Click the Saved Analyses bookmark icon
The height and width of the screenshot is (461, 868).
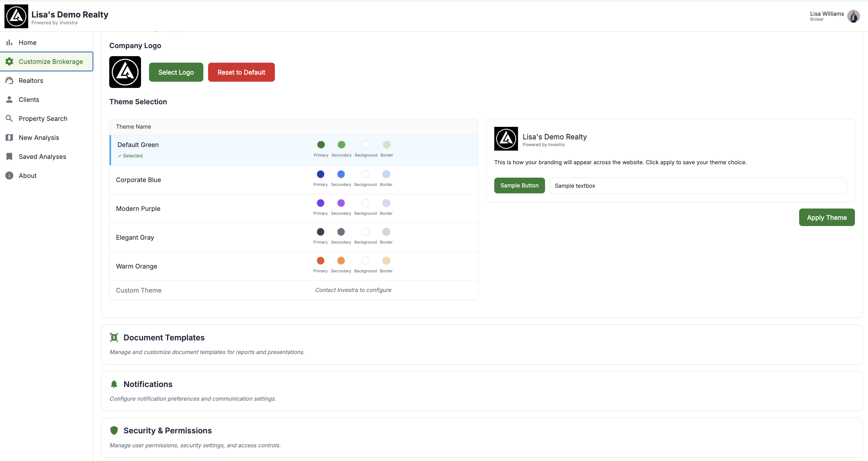9,157
